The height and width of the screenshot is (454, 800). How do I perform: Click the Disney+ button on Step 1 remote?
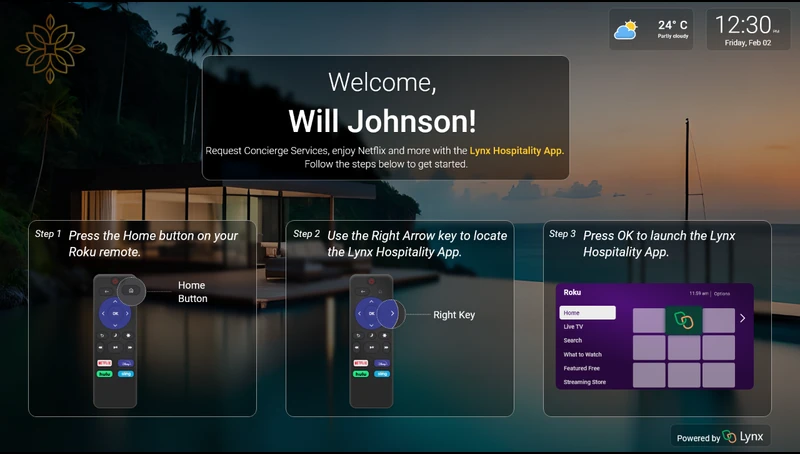coord(126,363)
